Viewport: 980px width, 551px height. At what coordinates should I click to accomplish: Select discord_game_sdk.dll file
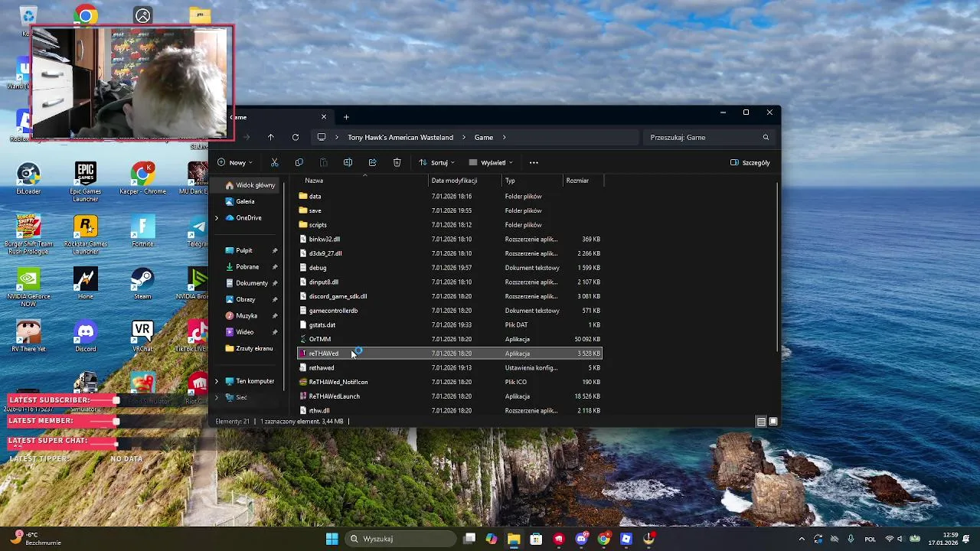[449, 296]
